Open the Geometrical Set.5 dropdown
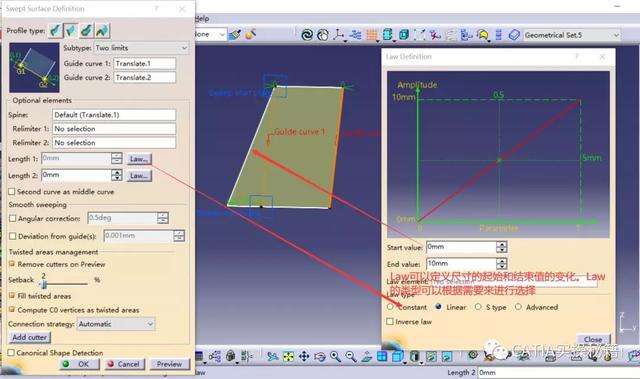 pos(572,35)
